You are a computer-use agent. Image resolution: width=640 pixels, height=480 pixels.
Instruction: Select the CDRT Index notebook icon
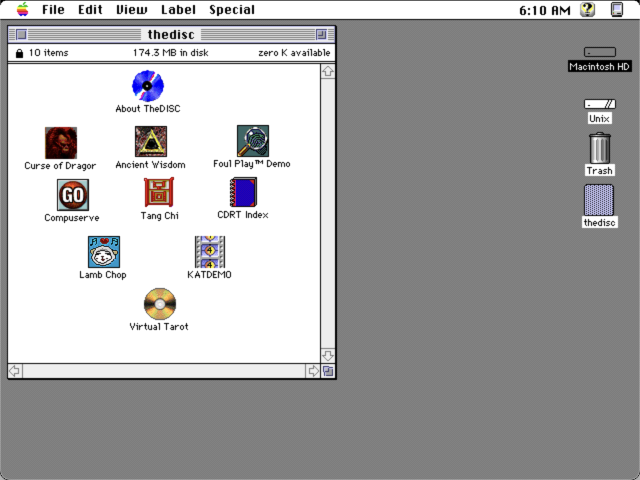[243, 192]
